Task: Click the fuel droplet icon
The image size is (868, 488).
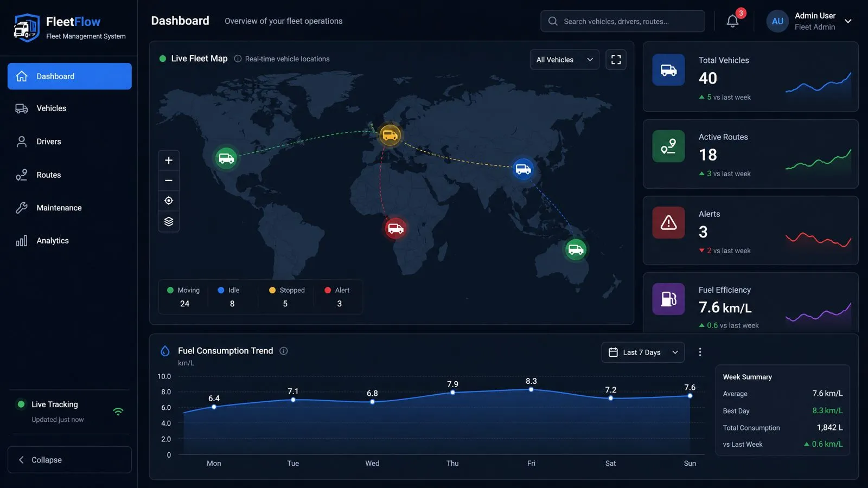Action: tap(165, 351)
